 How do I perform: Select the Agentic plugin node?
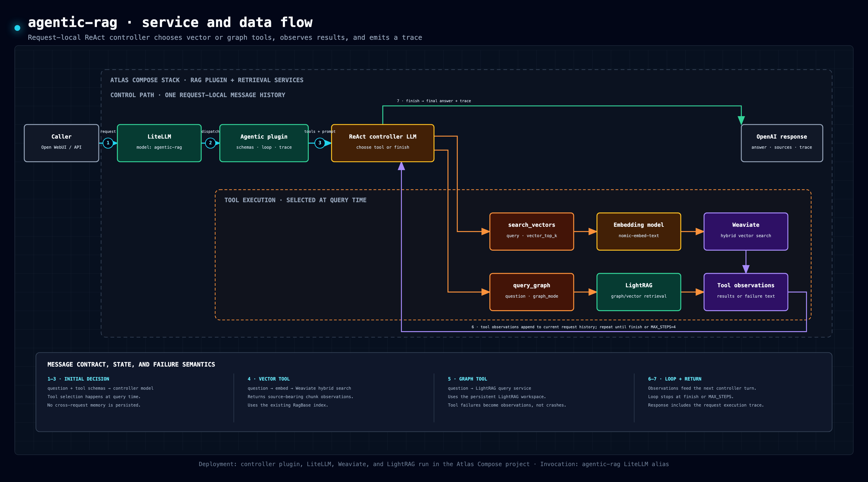[264, 143]
